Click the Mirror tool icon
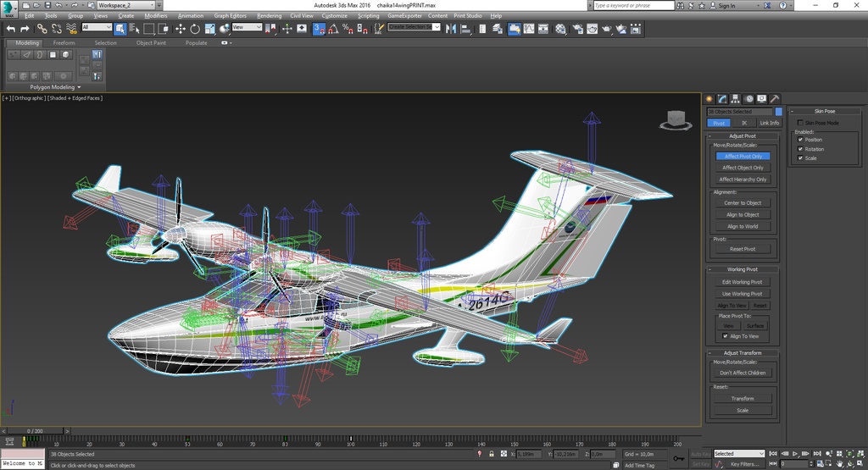 (x=451, y=29)
